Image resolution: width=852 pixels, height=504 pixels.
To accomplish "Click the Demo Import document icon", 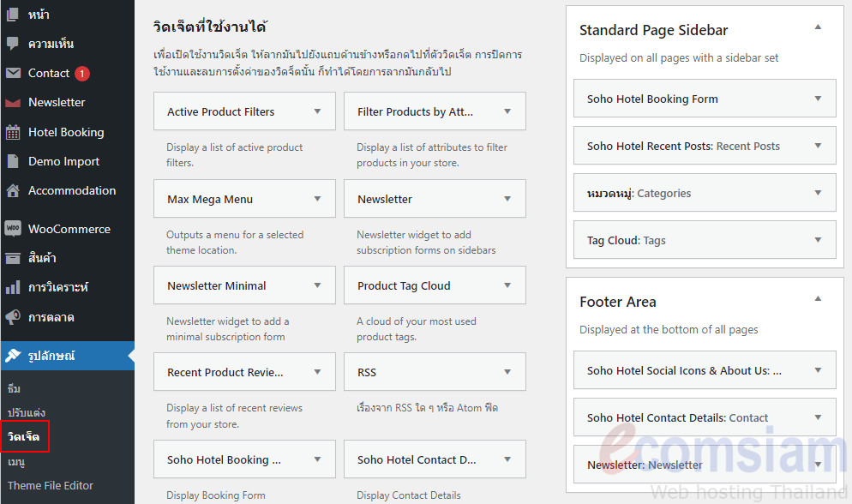I will (x=13, y=161).
